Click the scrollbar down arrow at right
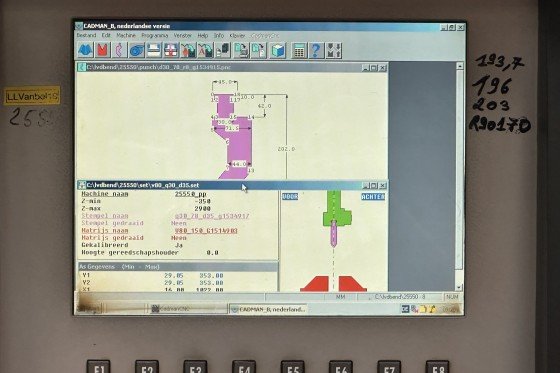Image resolution: width=560 pixels, height=373 pixels. pos(459,287)
